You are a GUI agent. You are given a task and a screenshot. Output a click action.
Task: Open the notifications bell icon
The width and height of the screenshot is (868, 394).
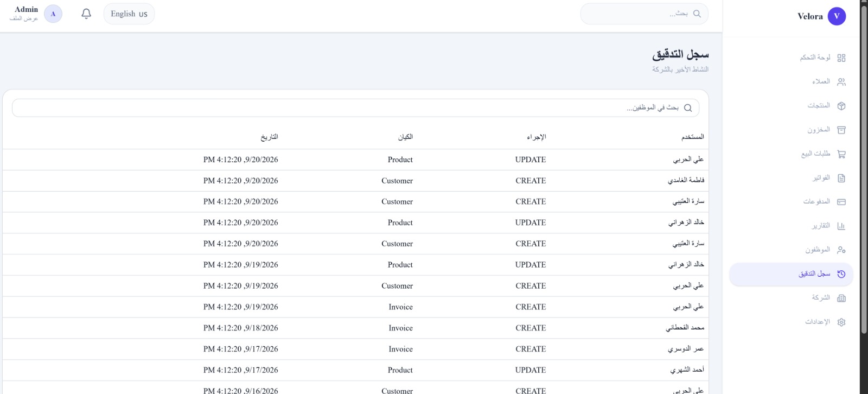(x=86, y=14)
